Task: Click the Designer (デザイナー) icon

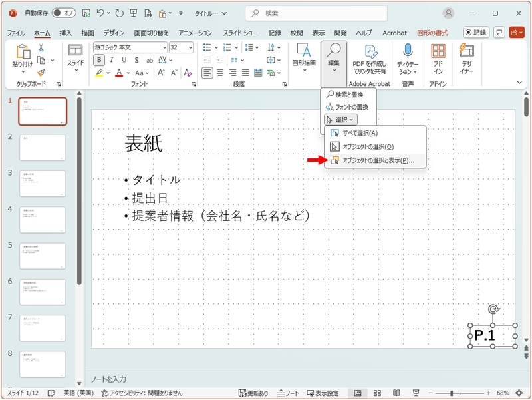Action: tap(467, 50)
